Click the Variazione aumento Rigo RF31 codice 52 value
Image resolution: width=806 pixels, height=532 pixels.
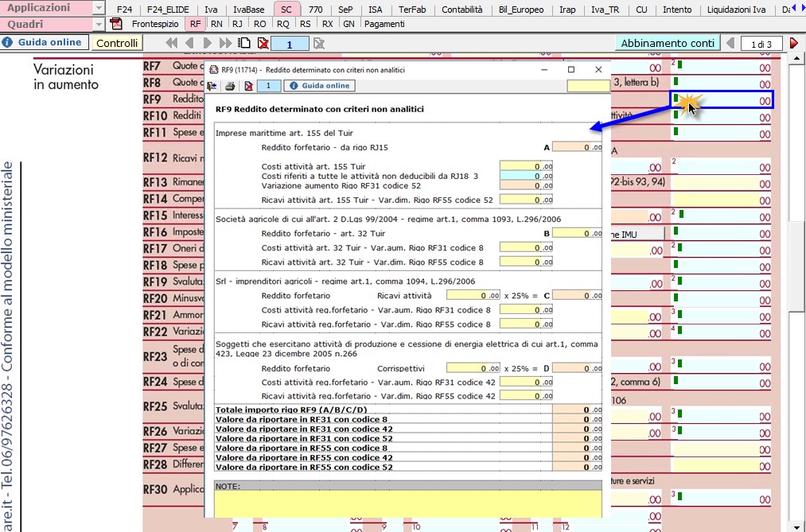pos(526,185)
